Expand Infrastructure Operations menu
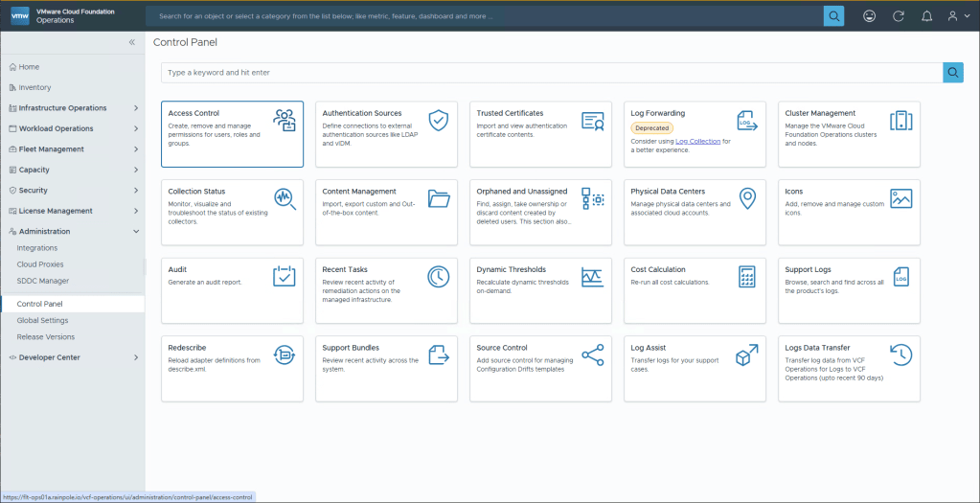Screen dimensions: 980x503 coord(136,108)
